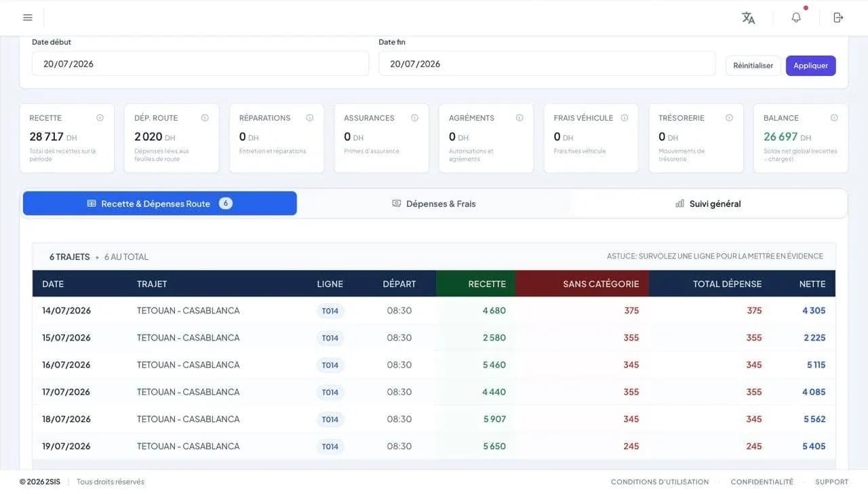This screenshot has height=494, width=868.
Task: Show info for the Balance card
Action: pyautogui.click(x=834, y=118)
